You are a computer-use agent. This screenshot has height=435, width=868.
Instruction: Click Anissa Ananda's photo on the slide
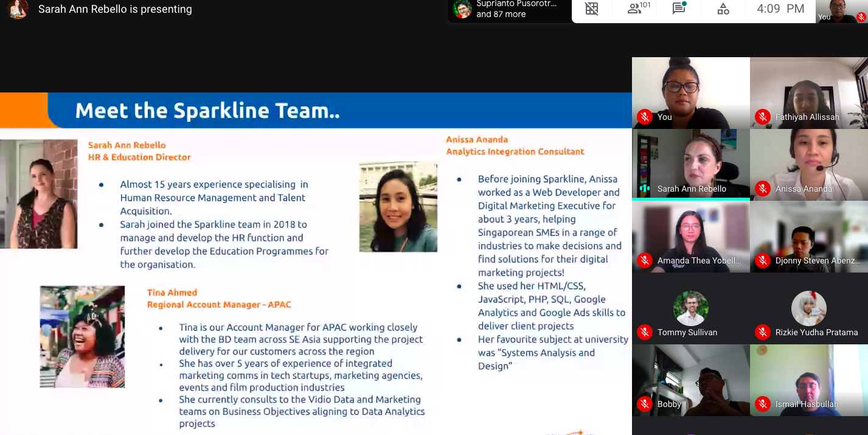point(398,207)
